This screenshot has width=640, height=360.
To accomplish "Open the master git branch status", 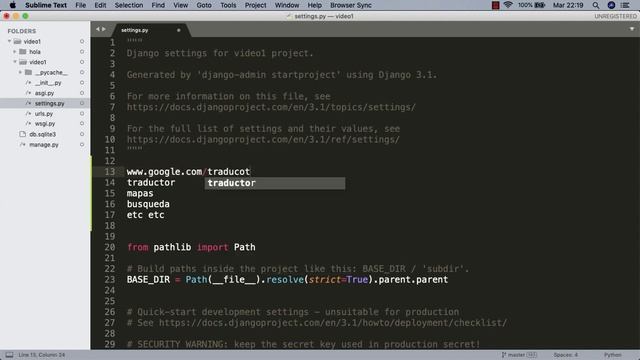I will point(519,355).
